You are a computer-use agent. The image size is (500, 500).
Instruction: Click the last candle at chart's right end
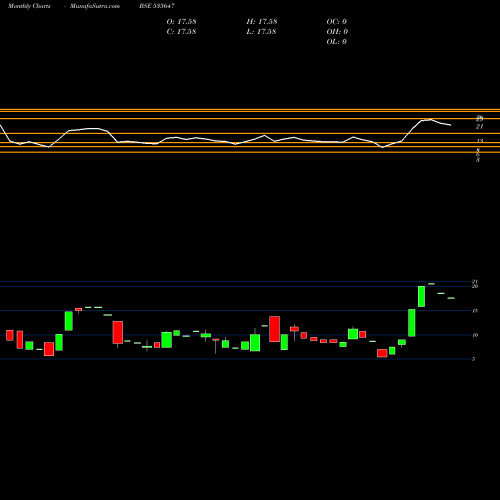click(451, 298)
